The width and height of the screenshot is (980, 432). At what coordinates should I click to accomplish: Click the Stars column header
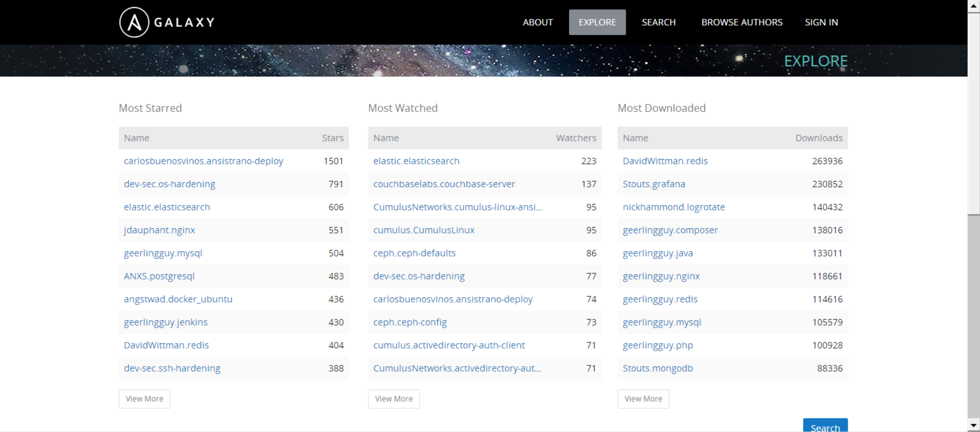pyautogui.click(x=333, y=138)
